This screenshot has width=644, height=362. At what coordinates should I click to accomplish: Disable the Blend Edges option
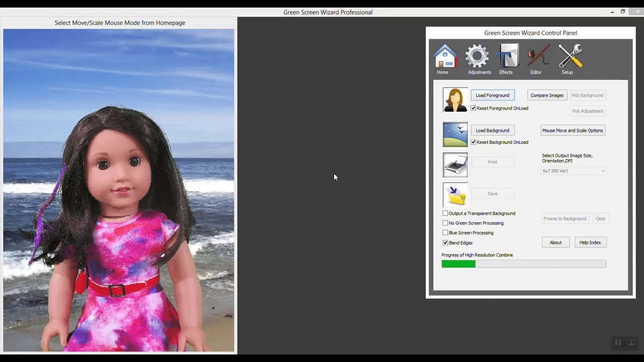(x=445, y=242)
